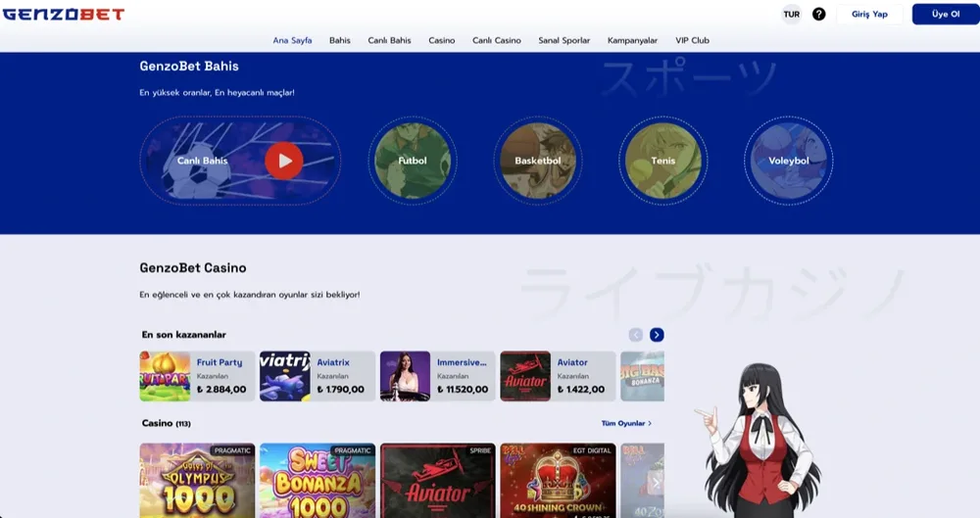The image size is (980, 518).
Task: Open the Canlı Bahis menu item
Action: (389, 40)
